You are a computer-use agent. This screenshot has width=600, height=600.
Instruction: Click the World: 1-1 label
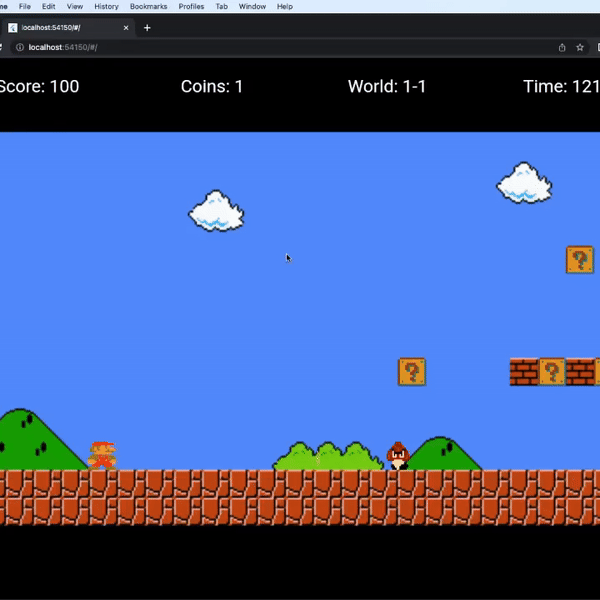click(386, 86)
